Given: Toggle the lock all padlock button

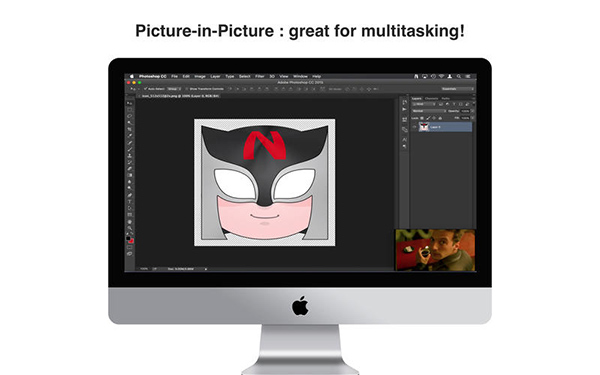Looking at the screenshot, I should click(440, 118).
